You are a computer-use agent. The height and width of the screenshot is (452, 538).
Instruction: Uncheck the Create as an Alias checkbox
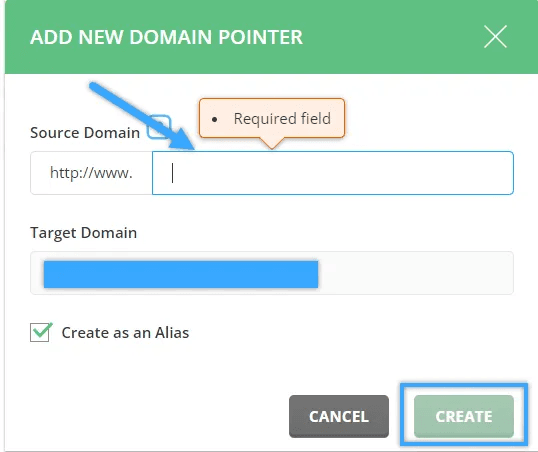click(39, 333)
